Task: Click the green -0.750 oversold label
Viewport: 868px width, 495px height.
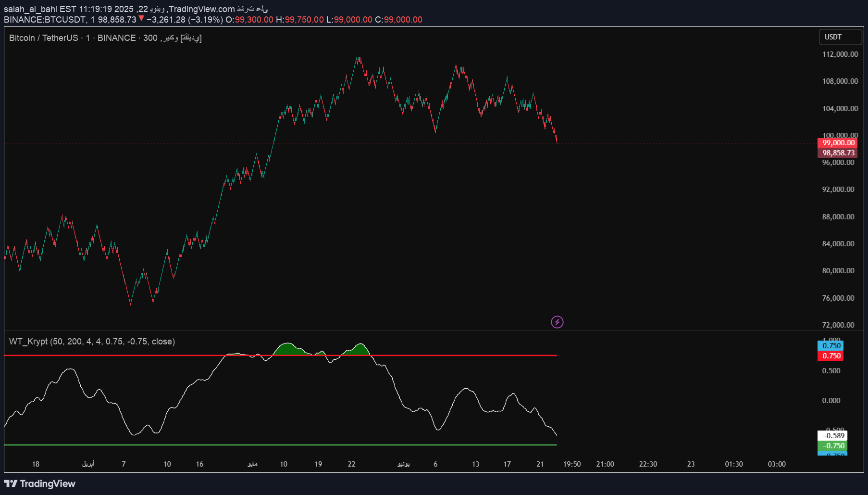Action: tap(832, 446)
